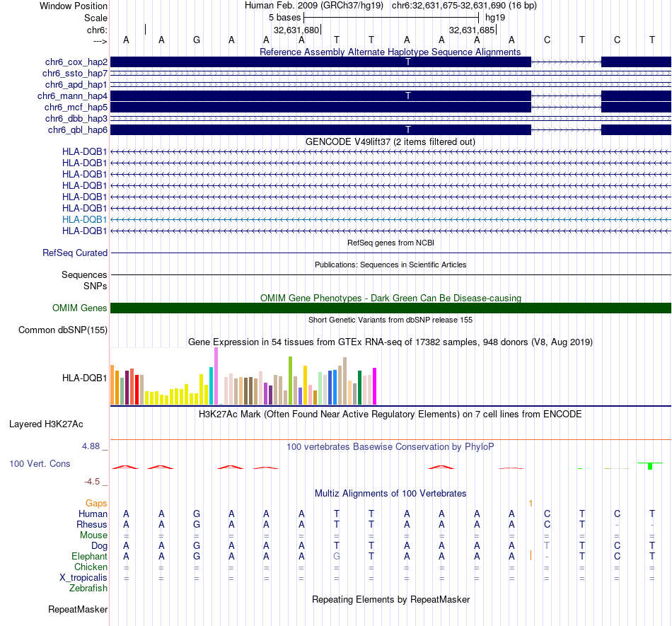672x626 pixels.
Task: Select the Chicken species label
Action: point(91,567)
